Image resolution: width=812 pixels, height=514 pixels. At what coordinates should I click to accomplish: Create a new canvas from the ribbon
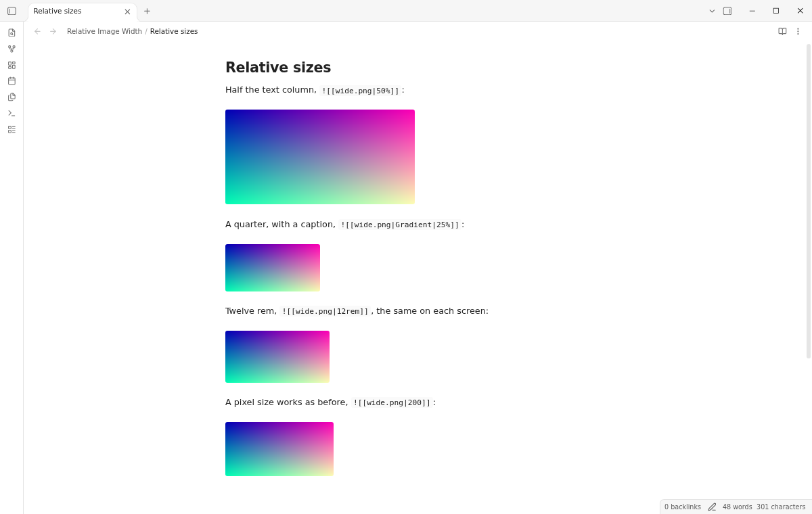[x=12, y=65]
